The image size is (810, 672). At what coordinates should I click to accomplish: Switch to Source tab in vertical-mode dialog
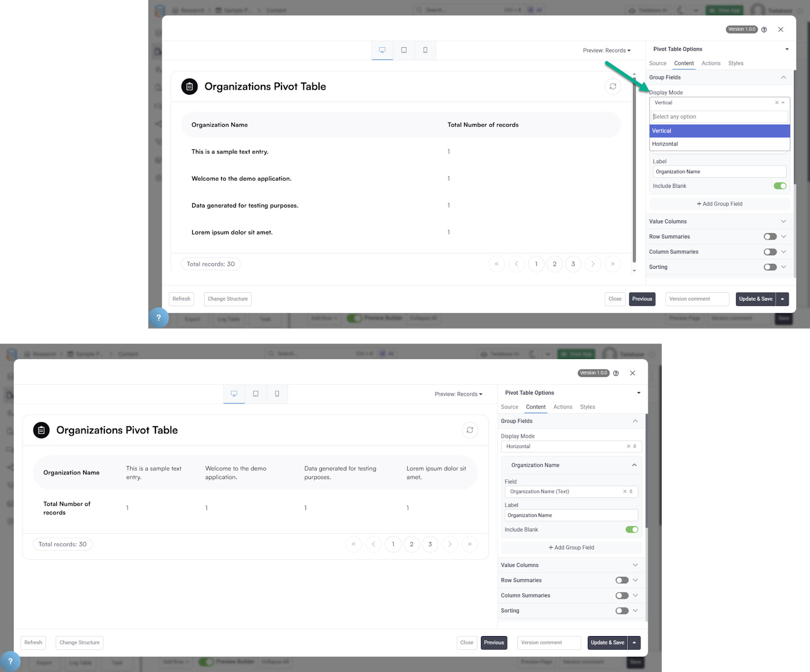pyautogui.click(x=658, y=63)
